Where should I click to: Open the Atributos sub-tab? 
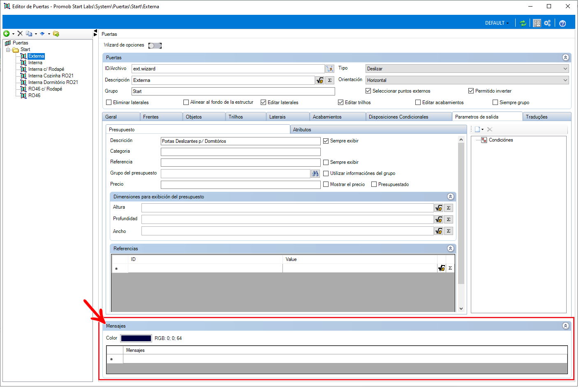[x=378, y=130]
